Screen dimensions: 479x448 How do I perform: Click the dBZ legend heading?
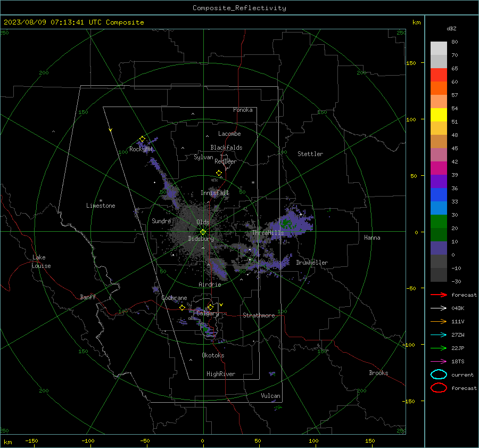[x=451, y=28]
